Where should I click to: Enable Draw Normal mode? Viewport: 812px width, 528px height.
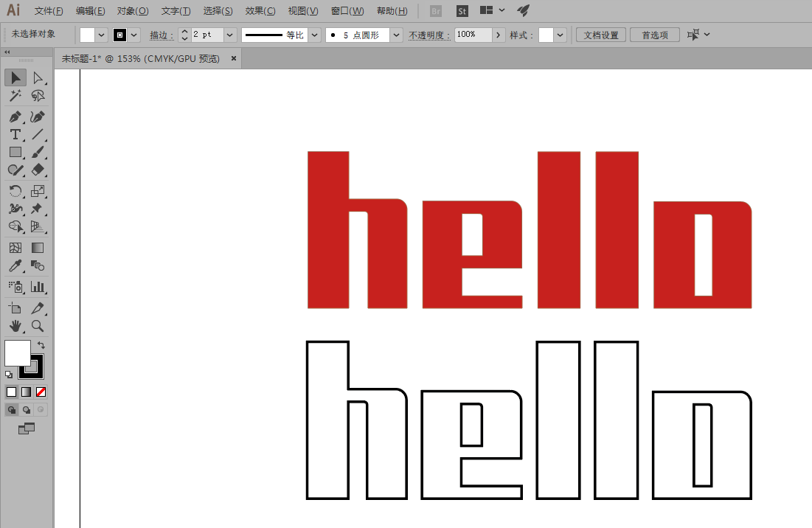click(x=11, y=410)
